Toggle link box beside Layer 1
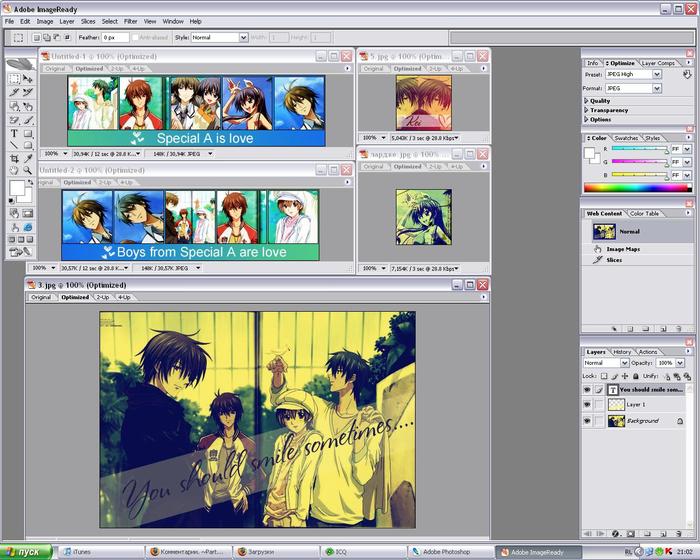 coord(600,405)
